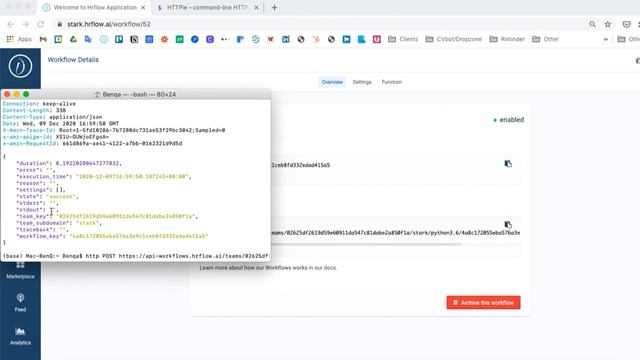
Task: Close the HTTPie browser tab
Action: click(x=257, y=8)
